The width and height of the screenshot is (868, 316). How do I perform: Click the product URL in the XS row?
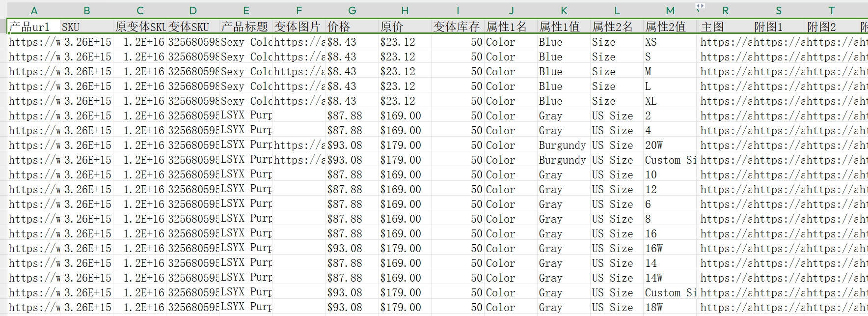(x=34, y=42)
